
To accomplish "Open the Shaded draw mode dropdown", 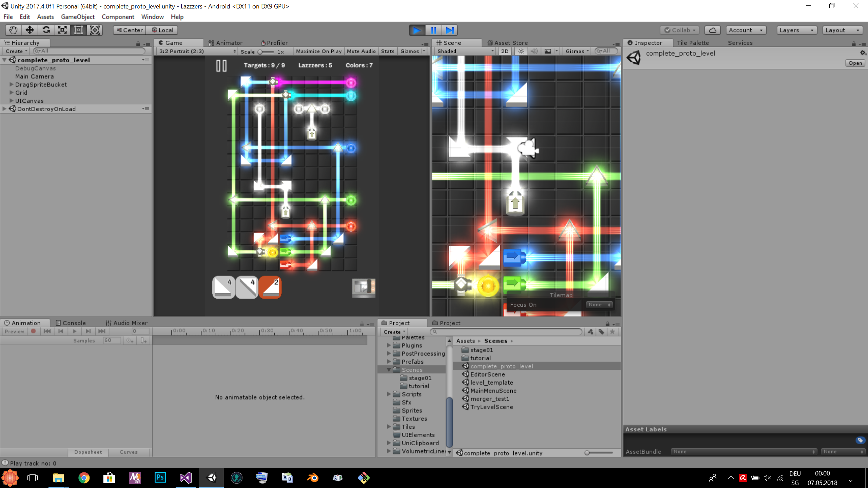I will pyautogui.click(x=465, y=51).
